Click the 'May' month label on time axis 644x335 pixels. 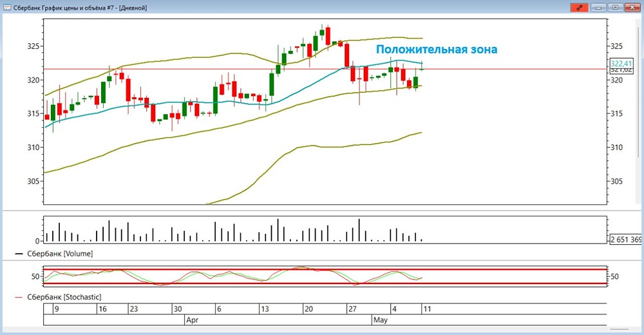[x=381, y=320]
